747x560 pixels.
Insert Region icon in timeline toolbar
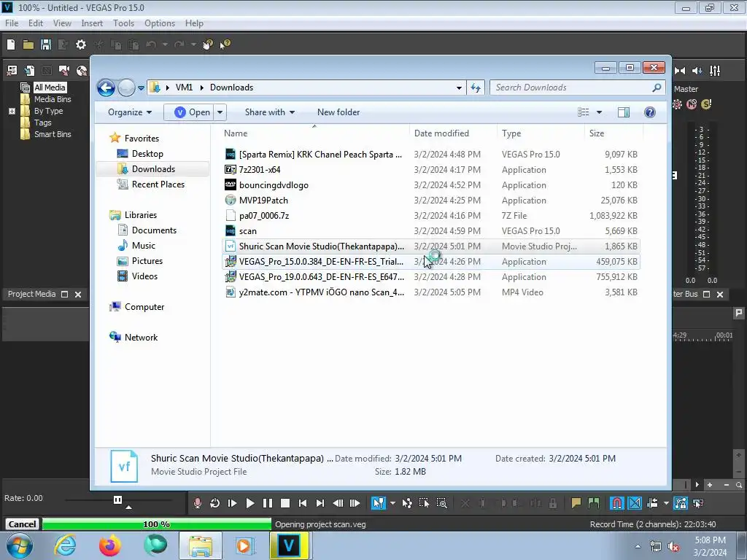coord(594,503)
